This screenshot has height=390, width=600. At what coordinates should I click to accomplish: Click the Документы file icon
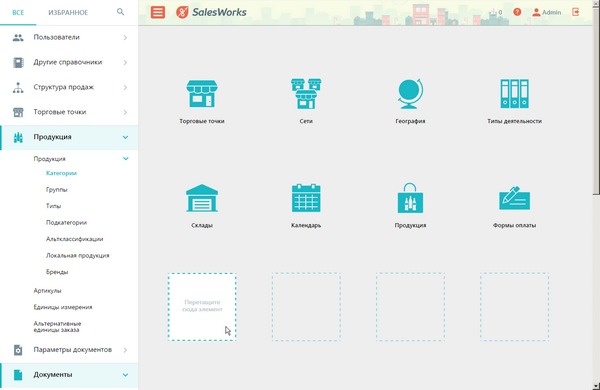18,375
